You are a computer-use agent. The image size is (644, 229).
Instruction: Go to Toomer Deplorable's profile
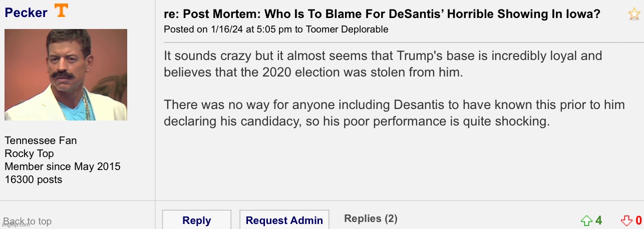[x=347, y=29]
